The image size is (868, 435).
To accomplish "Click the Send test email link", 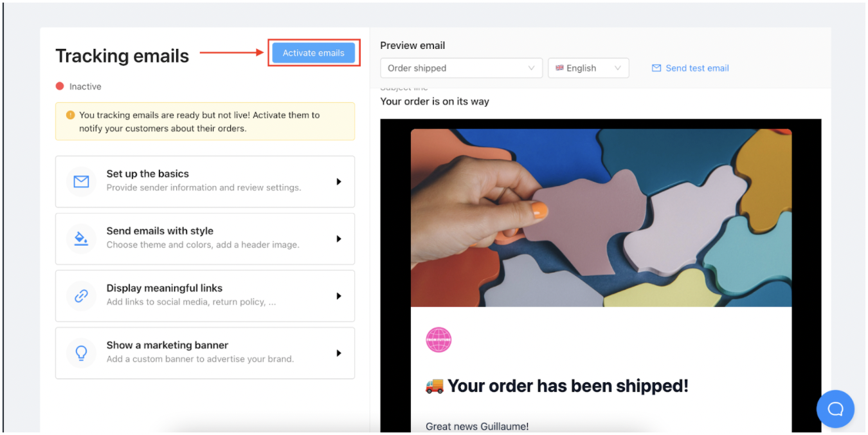I will pyautogui.click(x=697, y=68).
